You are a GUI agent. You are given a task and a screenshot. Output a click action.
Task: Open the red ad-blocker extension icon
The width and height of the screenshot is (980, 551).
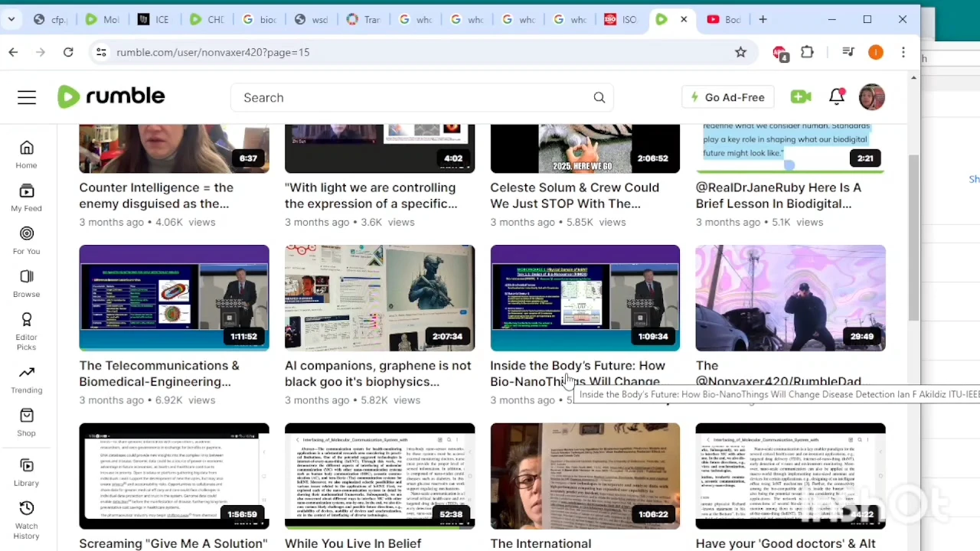(779, 53)
